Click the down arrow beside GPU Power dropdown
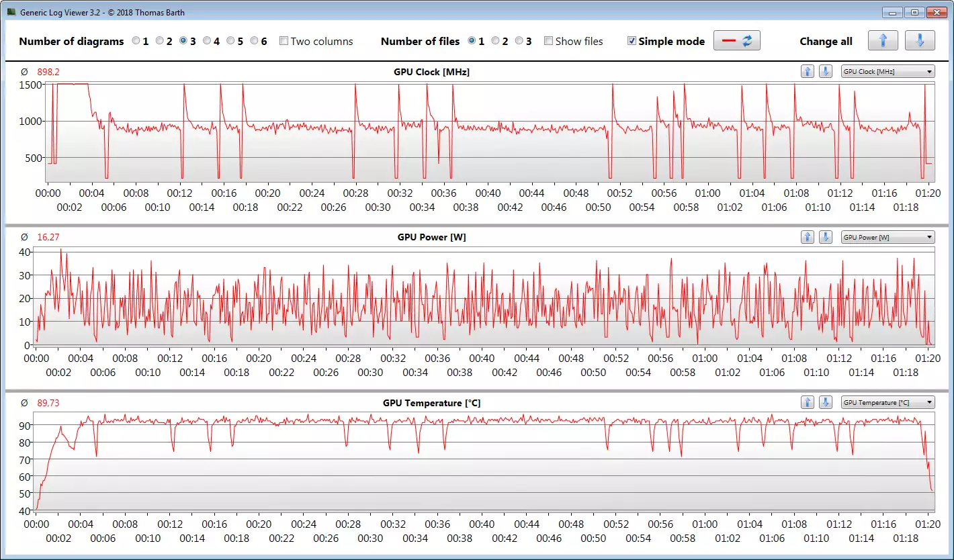 (826, 237)
